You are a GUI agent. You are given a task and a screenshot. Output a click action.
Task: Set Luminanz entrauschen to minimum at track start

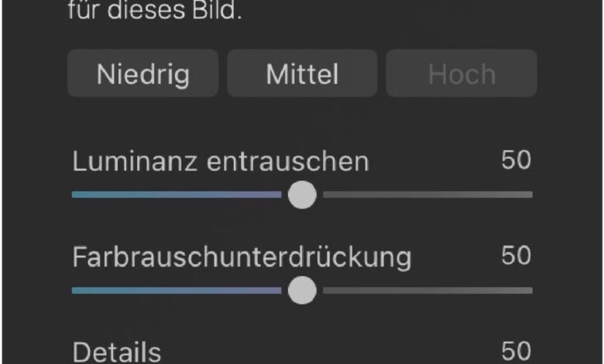pyautogui.click(x=74, y=194)
